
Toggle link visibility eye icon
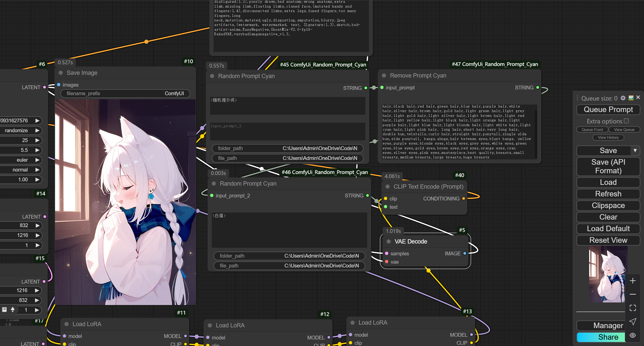(633, 335)
